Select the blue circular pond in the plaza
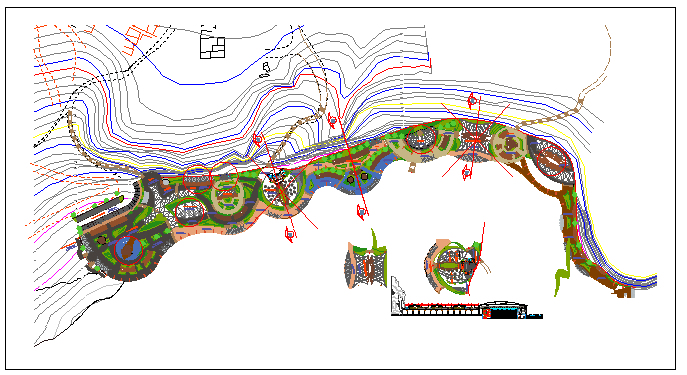 tap(128, 249)
